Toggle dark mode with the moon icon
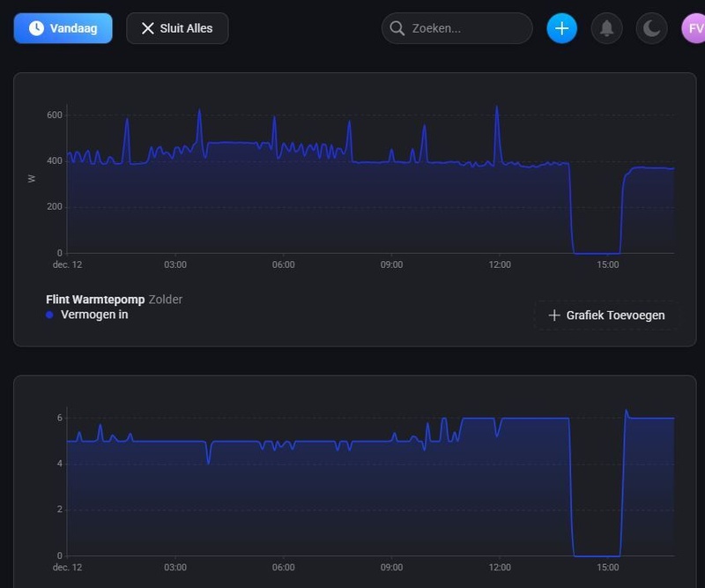 pyautogui.click(x=651, y=28)
